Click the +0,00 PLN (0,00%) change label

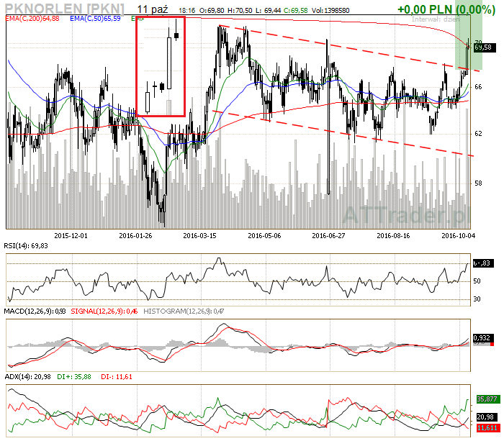(446, 9)
